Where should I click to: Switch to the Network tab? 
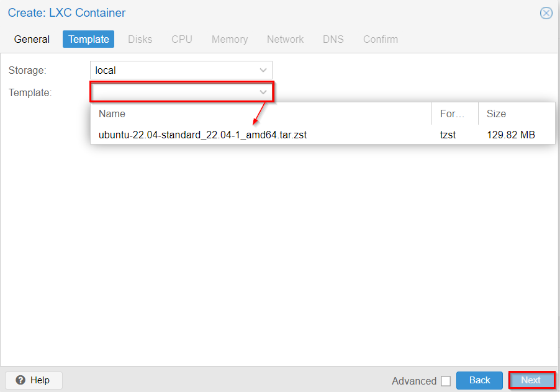286,39
